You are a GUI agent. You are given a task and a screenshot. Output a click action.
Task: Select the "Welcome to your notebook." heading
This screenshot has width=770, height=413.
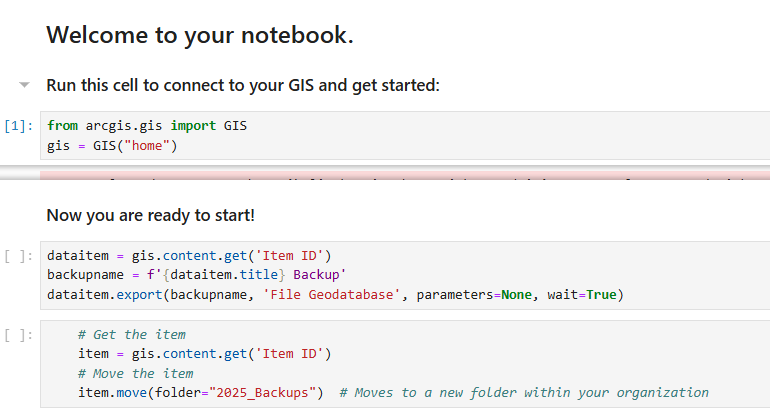[x=200, y=36]
